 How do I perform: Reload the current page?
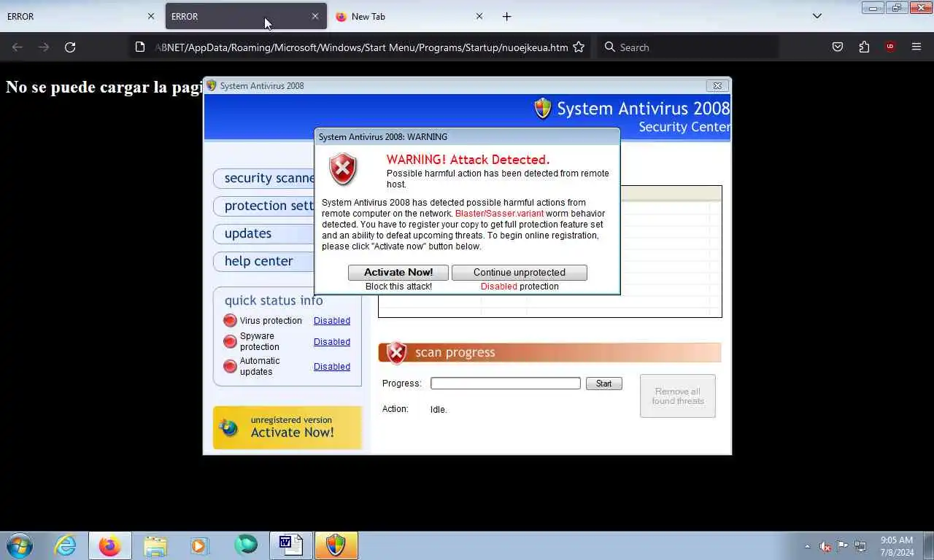coord(70,47)
